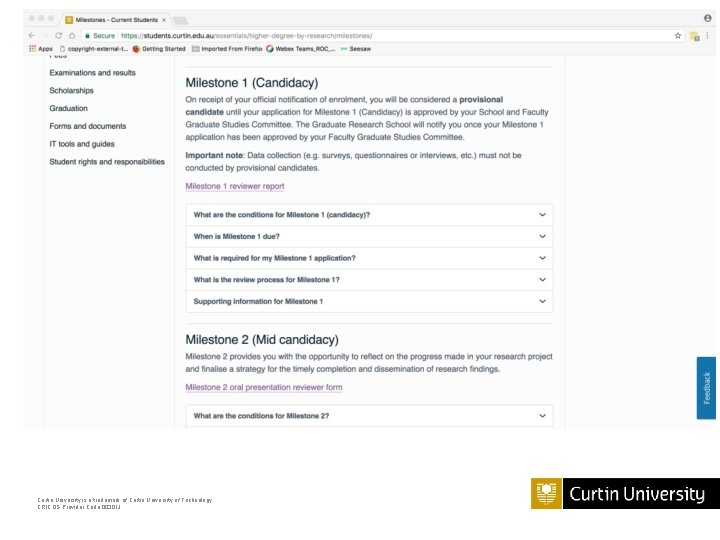
Task: Click the yellow extension icon in toolbar
Action: coord(694,36)
